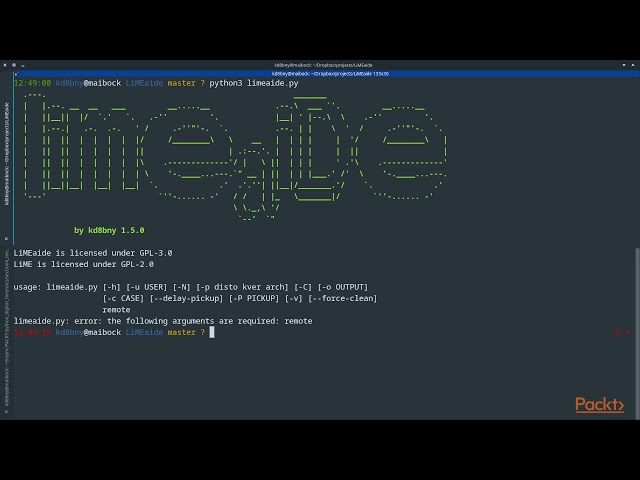Viewport: 640px width, 480px height.
Task: Click the error line about required 'remote' argument
Action: 163,321
